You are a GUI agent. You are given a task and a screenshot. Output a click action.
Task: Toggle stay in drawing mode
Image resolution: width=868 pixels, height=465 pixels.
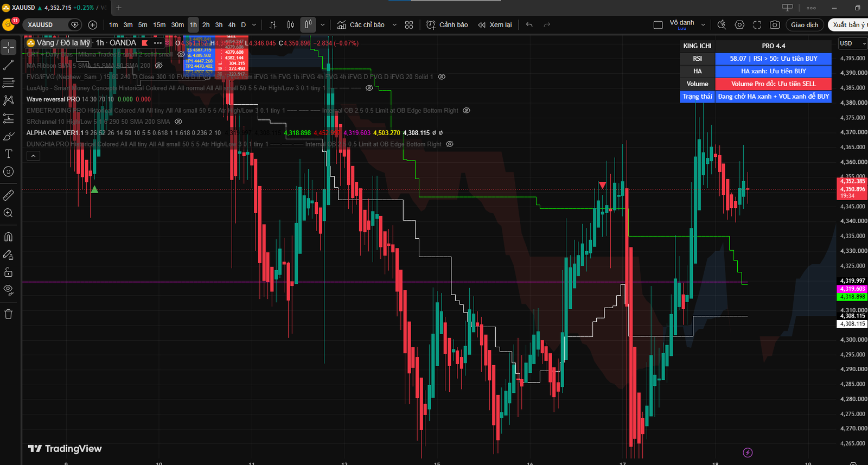(9, 254)
